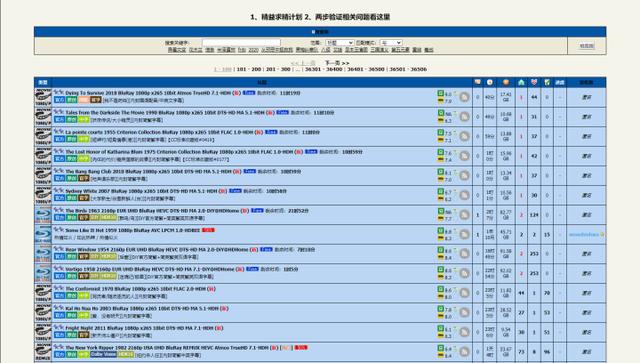Click the title column header

pyautogui.click(x=262, y=82)
